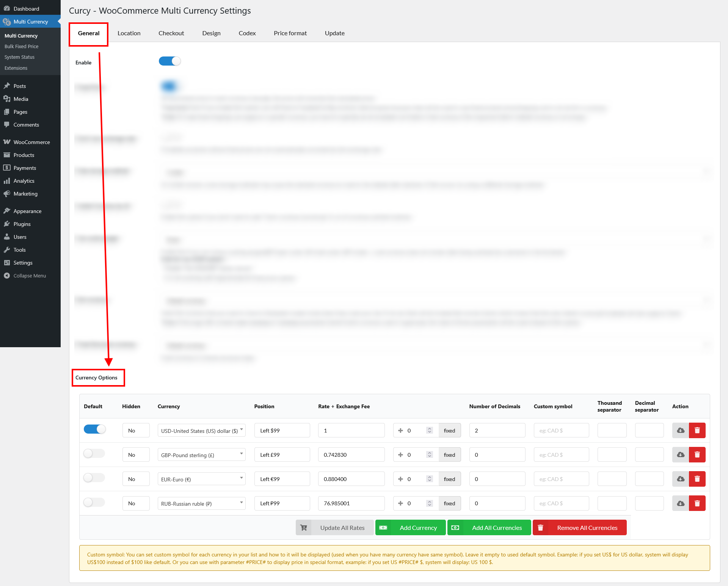Switch to the Location tab

(129, 33)
